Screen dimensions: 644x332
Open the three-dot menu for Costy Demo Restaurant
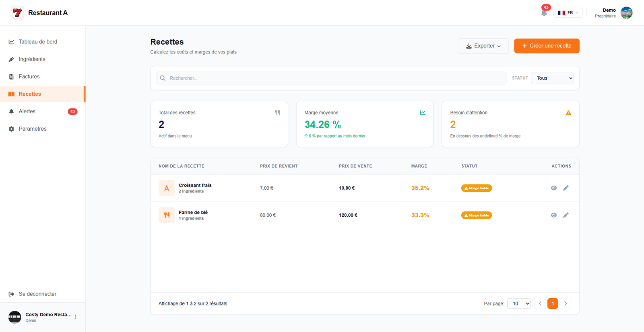(75, 317)
